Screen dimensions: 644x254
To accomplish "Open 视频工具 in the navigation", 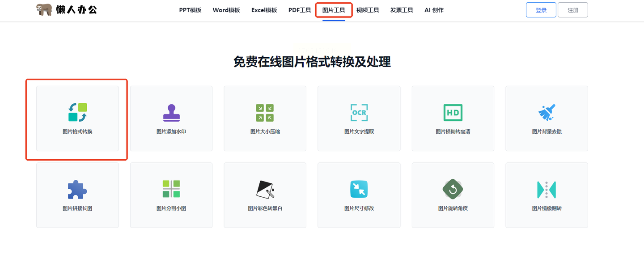I will (x=368, y=10).
